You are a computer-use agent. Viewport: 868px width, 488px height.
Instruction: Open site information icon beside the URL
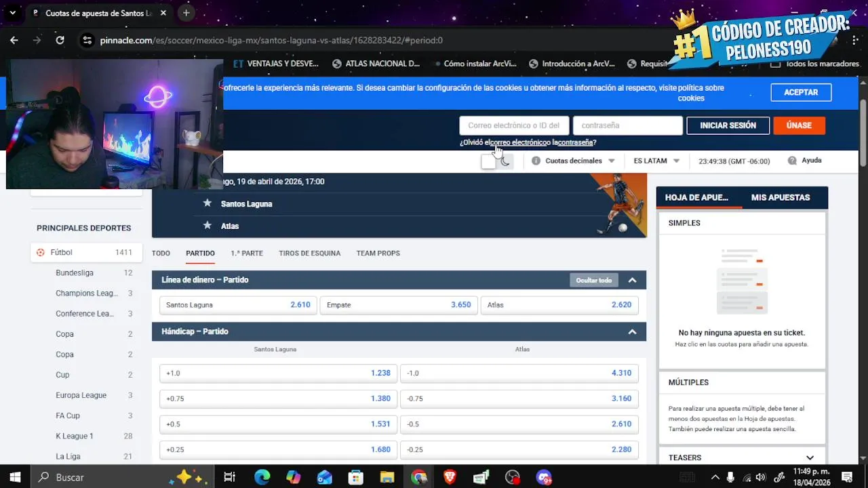[86, 40]
